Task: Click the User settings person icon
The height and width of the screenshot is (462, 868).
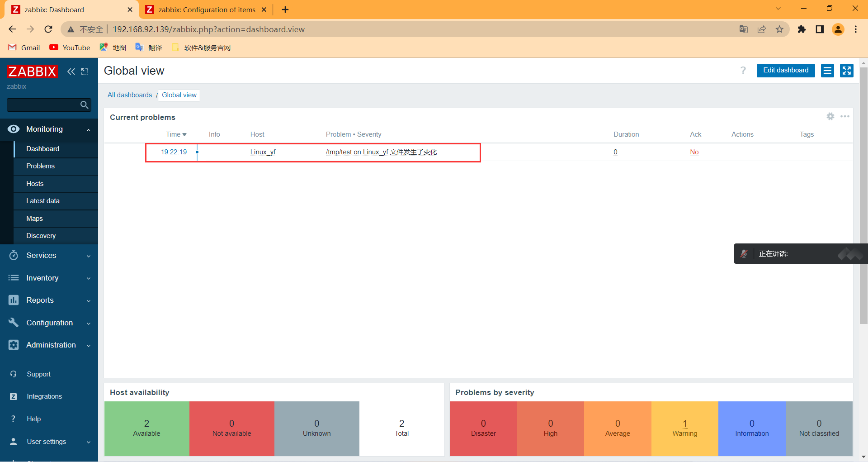Action: click(x=14, y=442)
